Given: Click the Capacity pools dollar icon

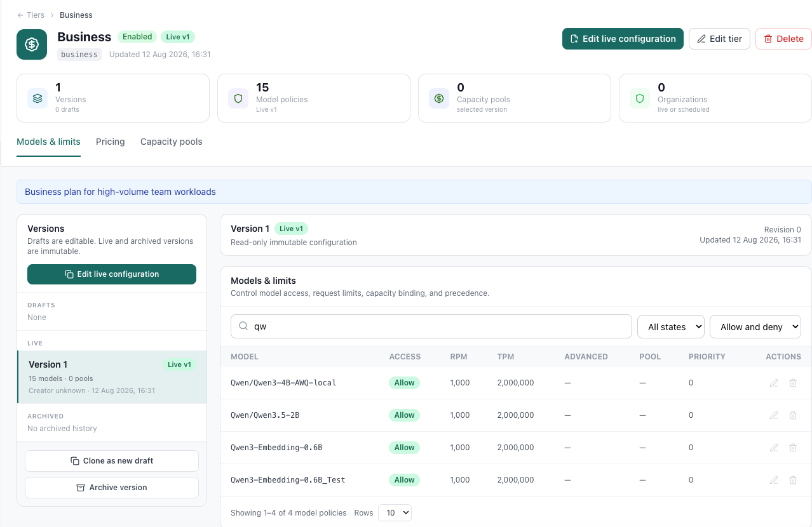Looking at the screenshot, I should point(439,98).
